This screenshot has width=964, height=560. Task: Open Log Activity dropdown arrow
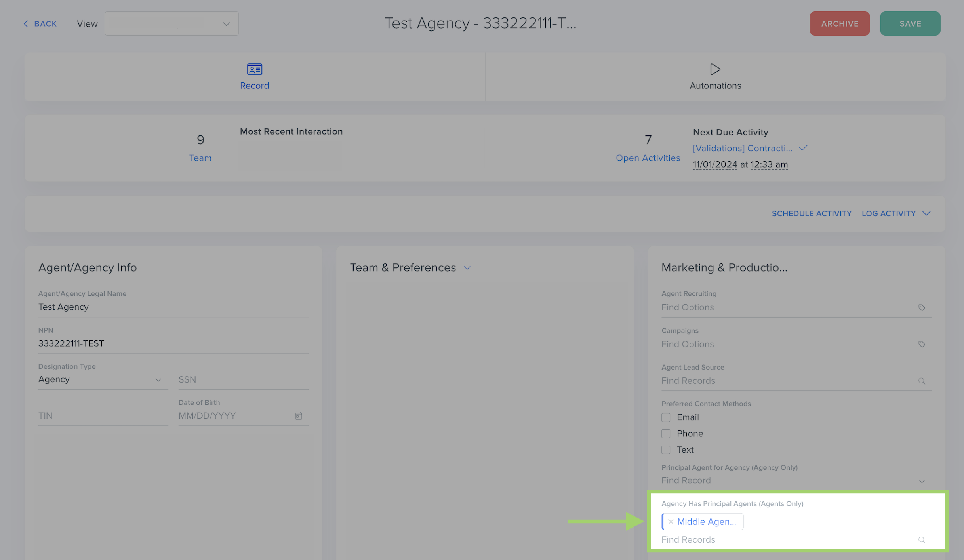926,213
